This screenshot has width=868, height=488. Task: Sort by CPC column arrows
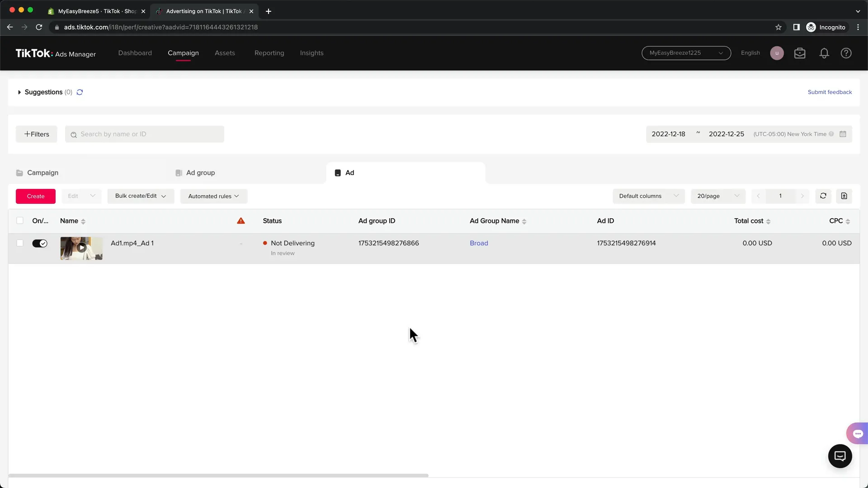(x=848, y=221)
